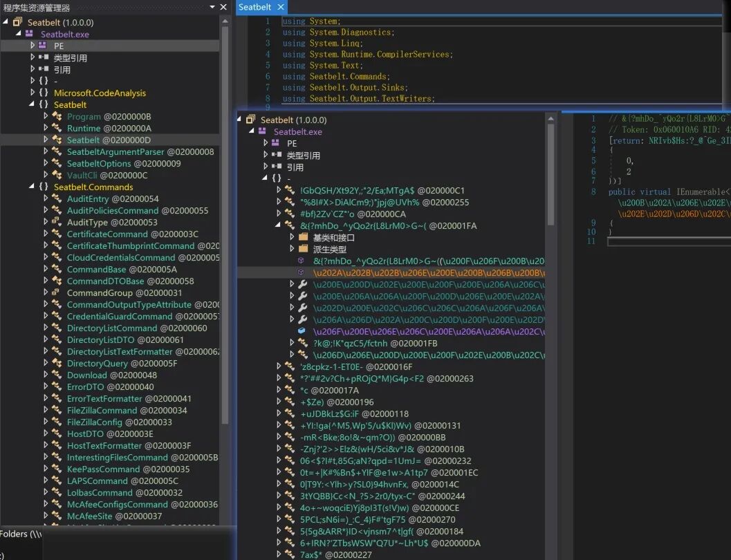Click the CommandGroup enum icon
This screenshot has height=560, width=731.
(55, 292)
